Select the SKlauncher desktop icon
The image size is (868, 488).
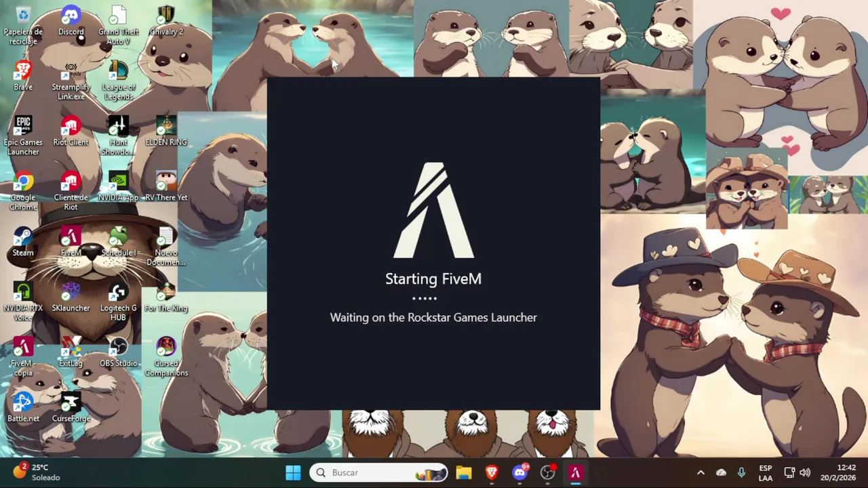pos(71,298)
